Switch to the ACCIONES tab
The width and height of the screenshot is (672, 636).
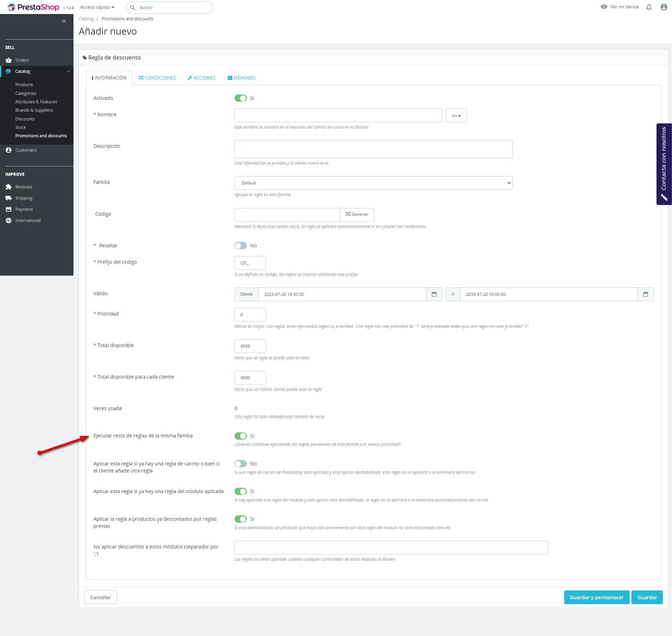[202, 78]
